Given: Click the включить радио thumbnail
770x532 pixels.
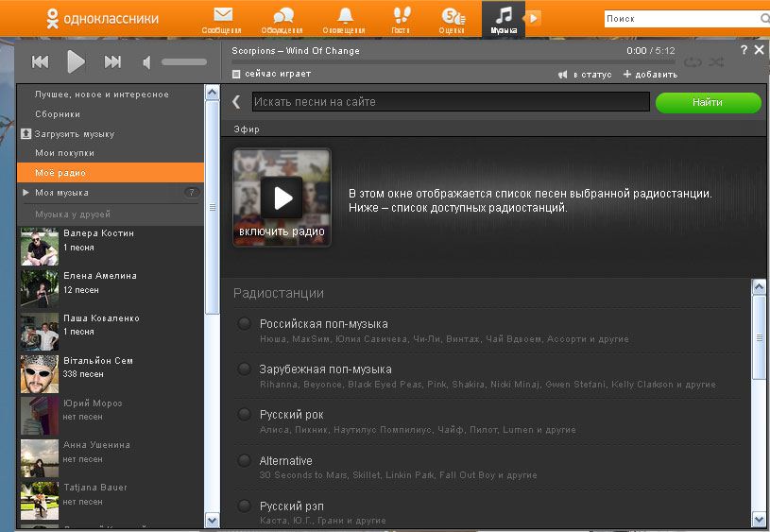Looking at the screenshot, I should 282,197.
